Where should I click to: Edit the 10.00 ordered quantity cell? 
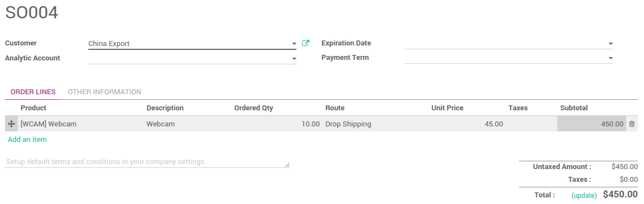276,124
